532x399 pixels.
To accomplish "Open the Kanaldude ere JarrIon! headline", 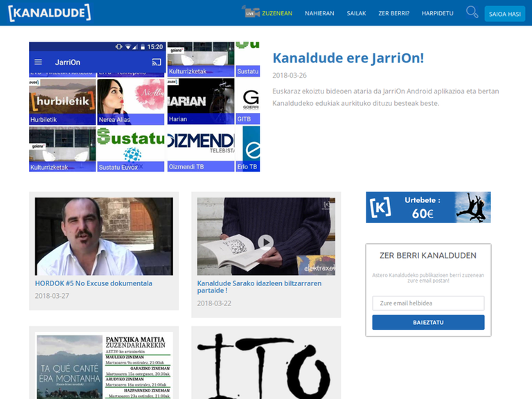I will [x=348, y=58].
